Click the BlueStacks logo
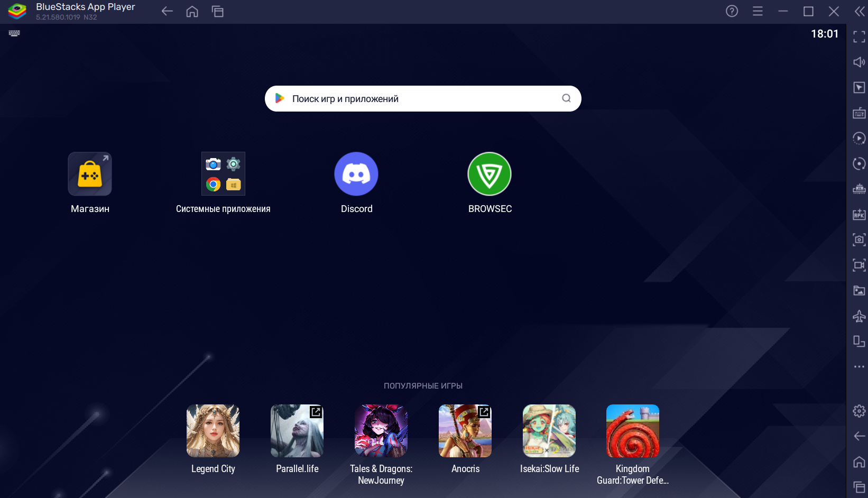 [x=17, y=11]
